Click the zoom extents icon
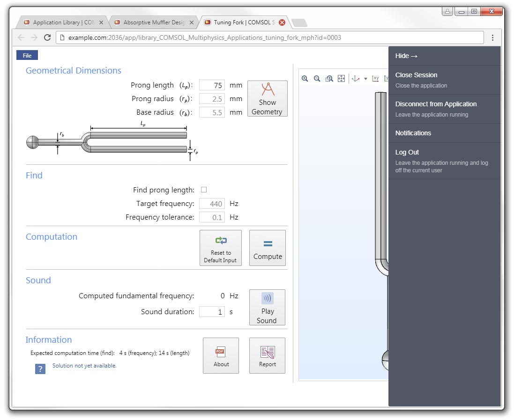The height and width of the screenshot is (420, 514). click(x=341, y=79)
